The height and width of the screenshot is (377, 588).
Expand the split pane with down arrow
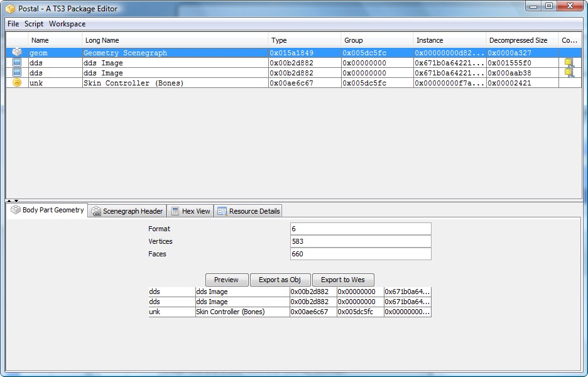click(16, 201)
